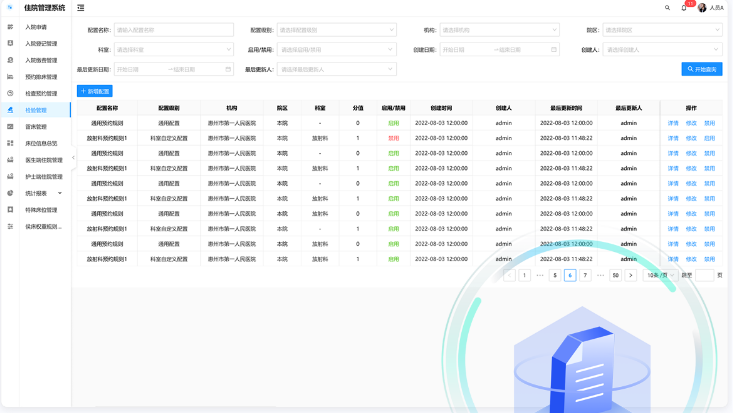Click the 留床管理 sidebar icon

pyautogui.click(x=10, y=127)
